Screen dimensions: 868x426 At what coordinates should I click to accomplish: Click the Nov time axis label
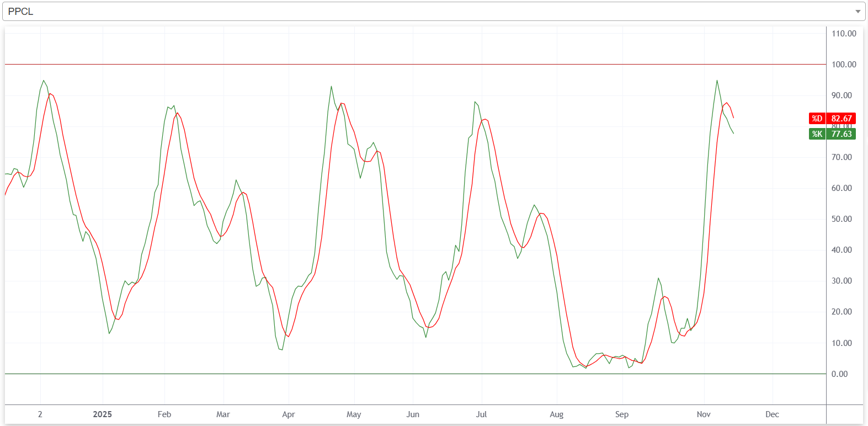point(704,414)
